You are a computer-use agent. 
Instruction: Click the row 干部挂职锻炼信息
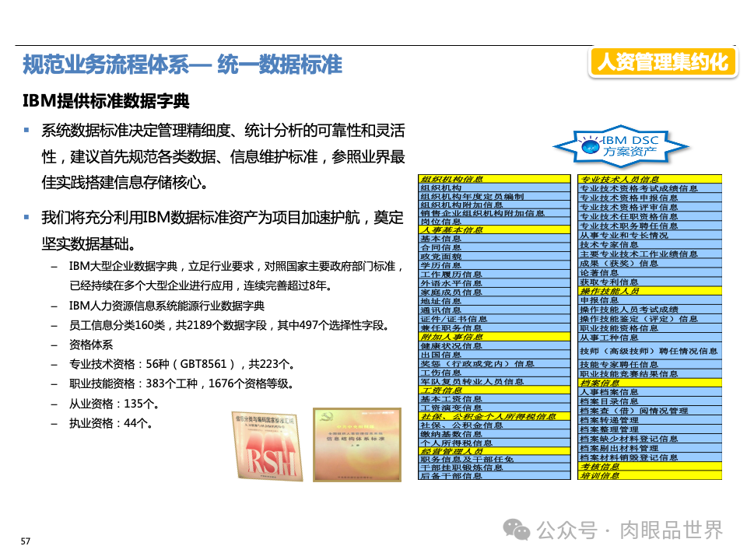pos(494,467)
